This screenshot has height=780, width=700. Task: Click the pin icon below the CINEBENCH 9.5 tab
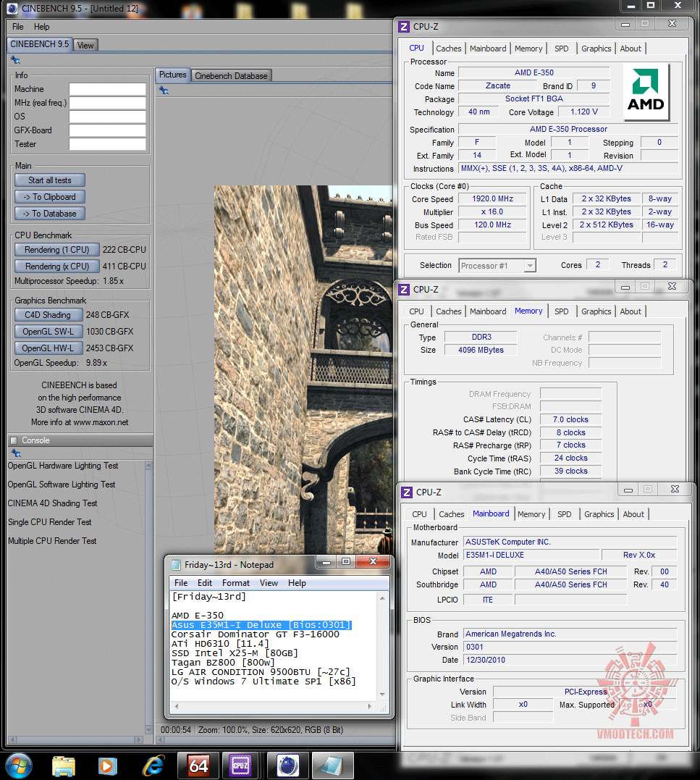[x=15, y=60]
